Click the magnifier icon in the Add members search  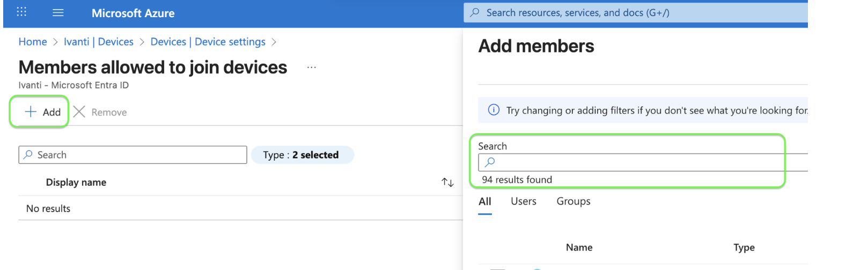pyautogui.click(x=490, y=162)
